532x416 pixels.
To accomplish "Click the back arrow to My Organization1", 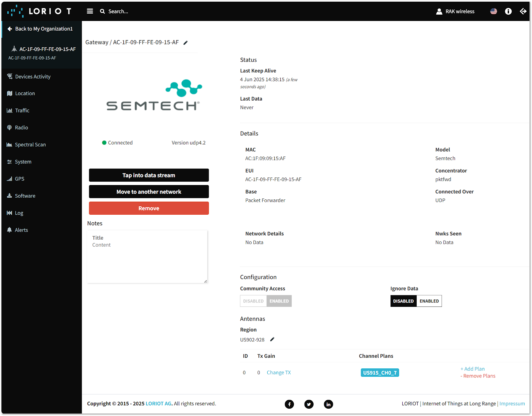I will 10,29.
